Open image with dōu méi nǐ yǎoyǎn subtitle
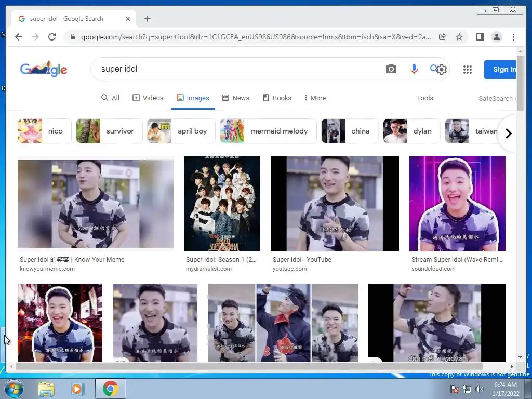Viewport: 532px width, 399px height. click(436, 323)
